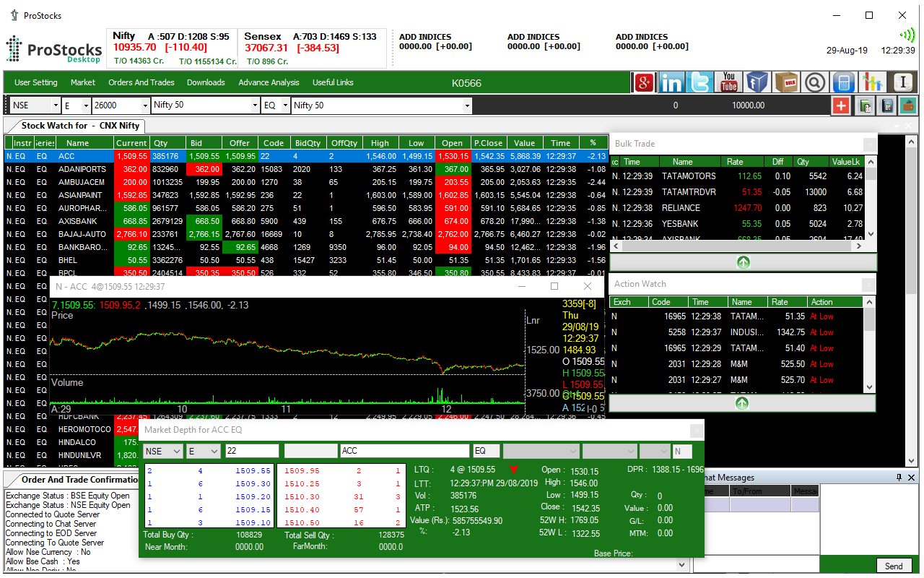Open the Market menu
This screenshot has width=924, height=578.
coord(83,82)
